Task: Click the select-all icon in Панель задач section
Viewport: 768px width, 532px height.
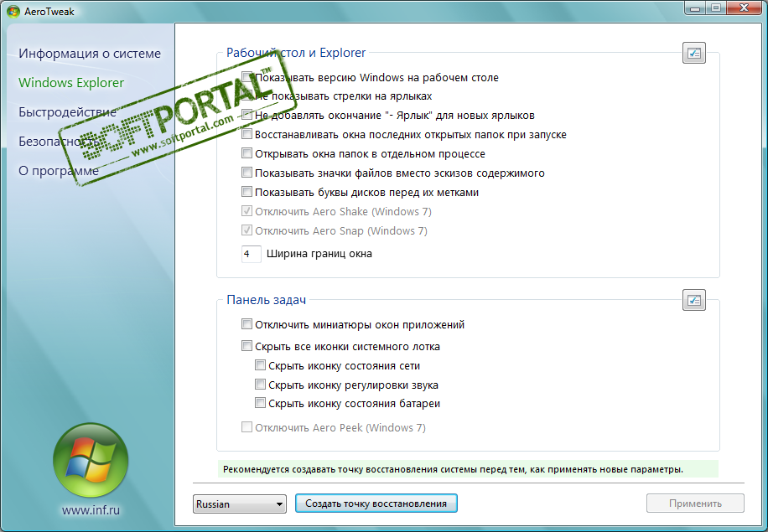Action: pyautogui.click(x=693, y=300)
